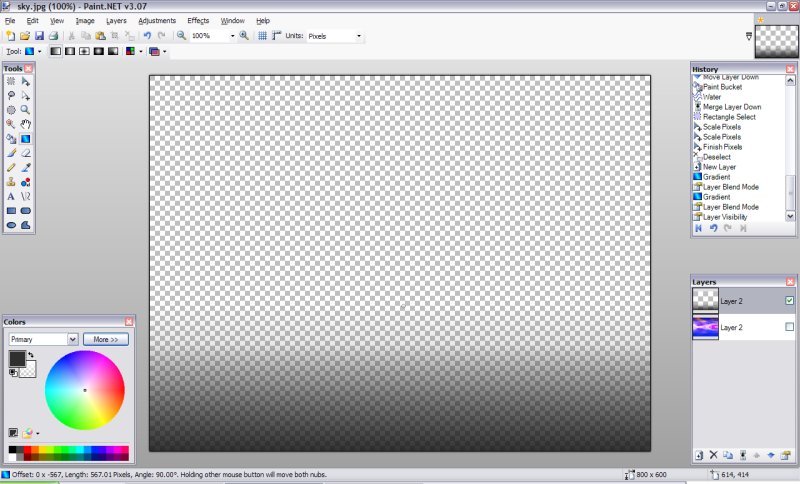The width and height of the screenshot is (800, 484).
Task: Click the Save icon in toolbar
Action: pos(38,35)
